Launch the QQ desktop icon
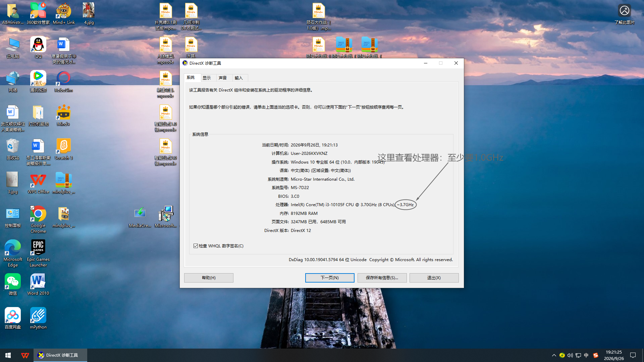Viewport: 644px width, 362px height. click(38, 48)
